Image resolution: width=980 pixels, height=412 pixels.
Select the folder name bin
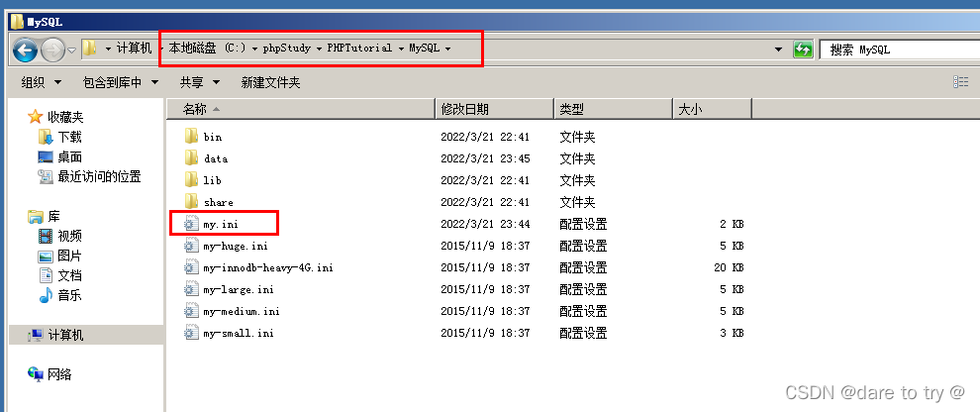[x=213, y=137]
